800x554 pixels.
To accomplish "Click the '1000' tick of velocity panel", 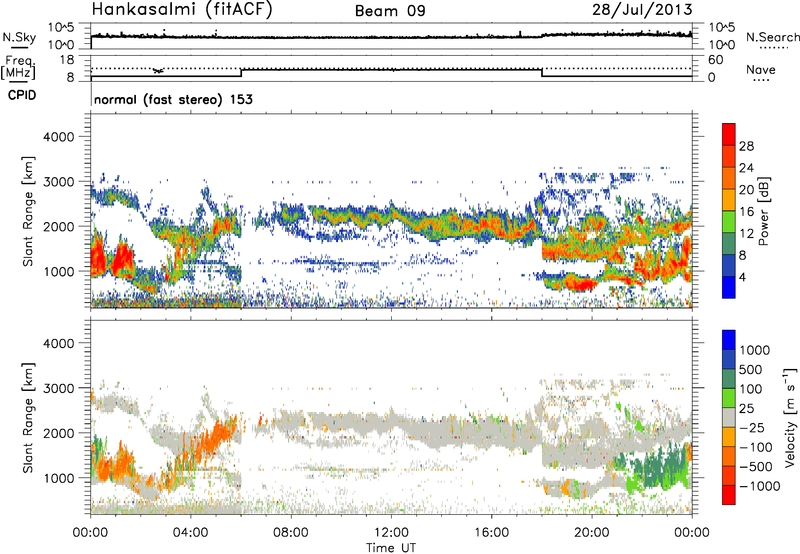I will pos(58,478).
